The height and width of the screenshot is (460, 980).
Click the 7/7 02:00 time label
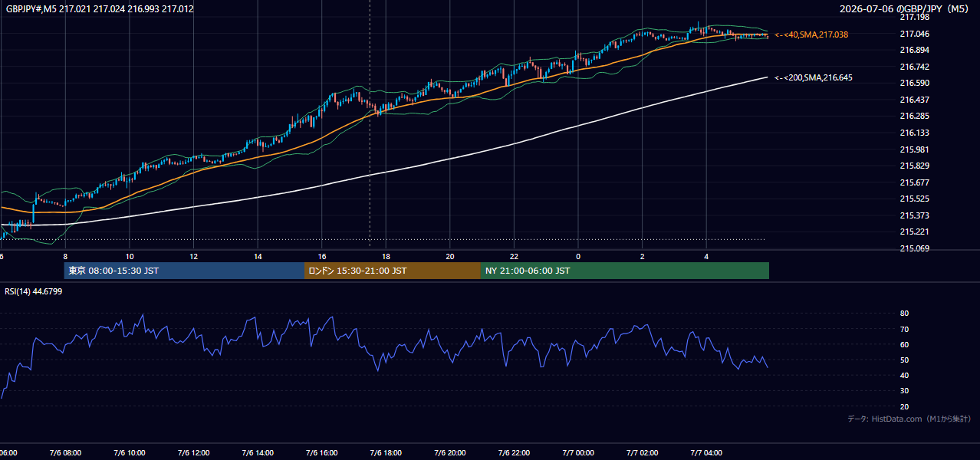(642, 453)
